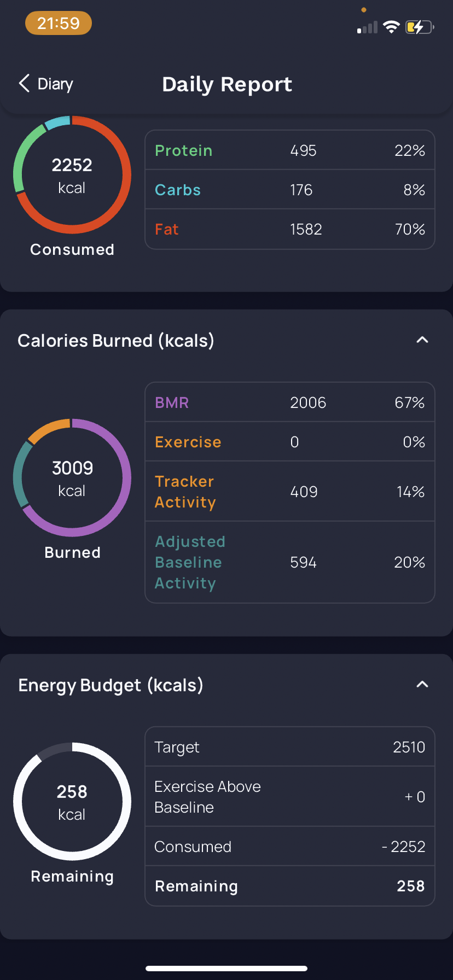Open the Adjusted Baseline Activity row
Screen dimensions: 453x980
(x=290, y=562)
